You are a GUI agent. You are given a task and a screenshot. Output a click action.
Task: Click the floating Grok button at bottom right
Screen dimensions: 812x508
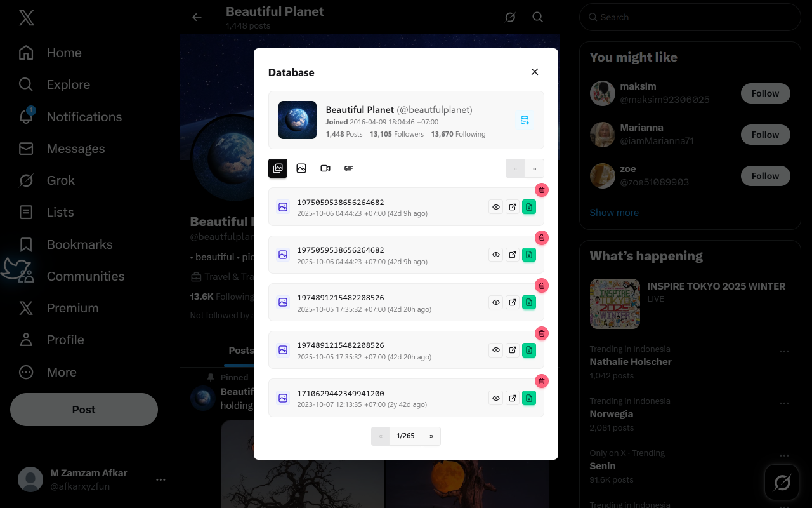click(782, 482)
